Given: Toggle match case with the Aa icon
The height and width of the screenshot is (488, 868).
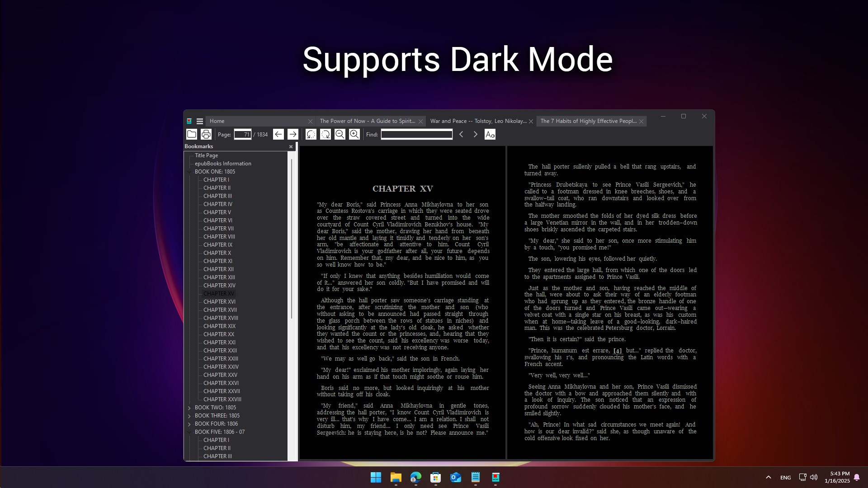Looking at the screenshot, I should pyautogui.click(x=490, y=134).
